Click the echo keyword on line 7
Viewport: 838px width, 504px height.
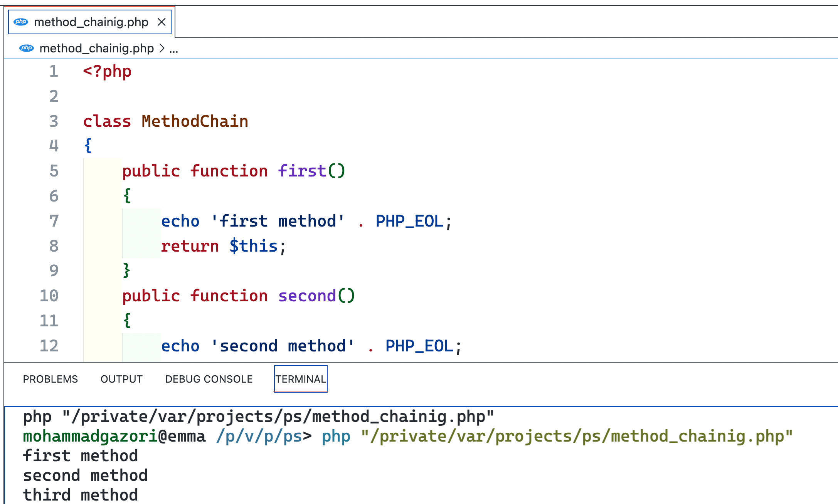click(x=180, y=221)
